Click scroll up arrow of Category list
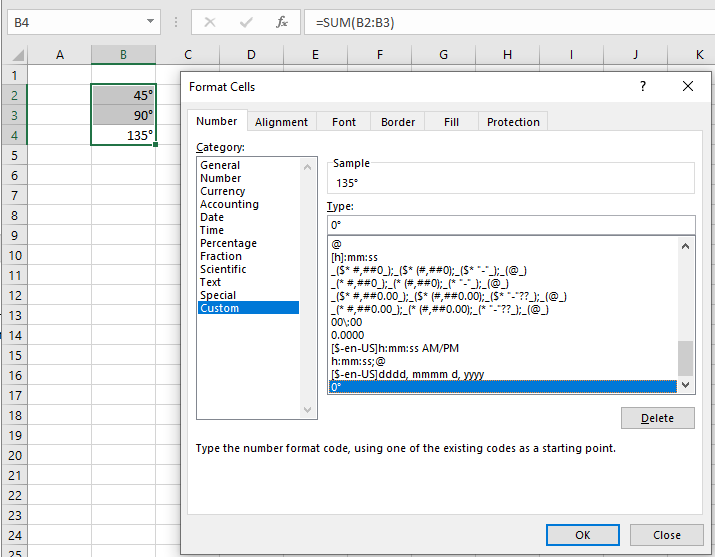715x557 pixels. pos(307,167)
